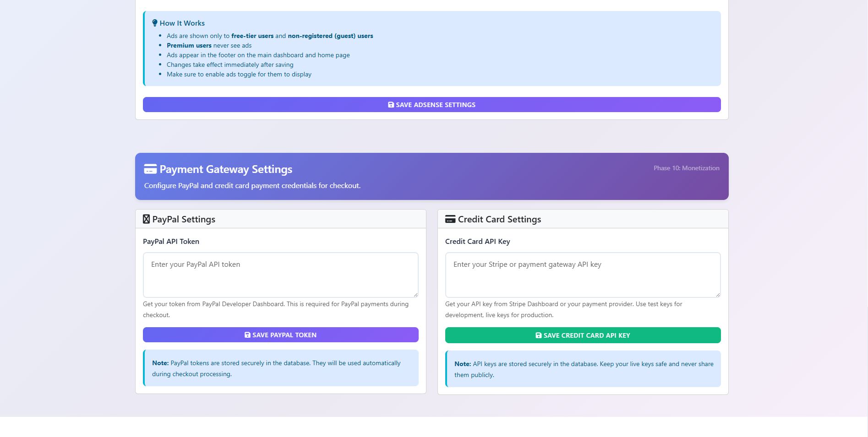Image resolution: width=868 pixels, height=437 pixels.
Task: Click the PayPal API Token field label
Action: pyautogui.click(x=171, y=242)
